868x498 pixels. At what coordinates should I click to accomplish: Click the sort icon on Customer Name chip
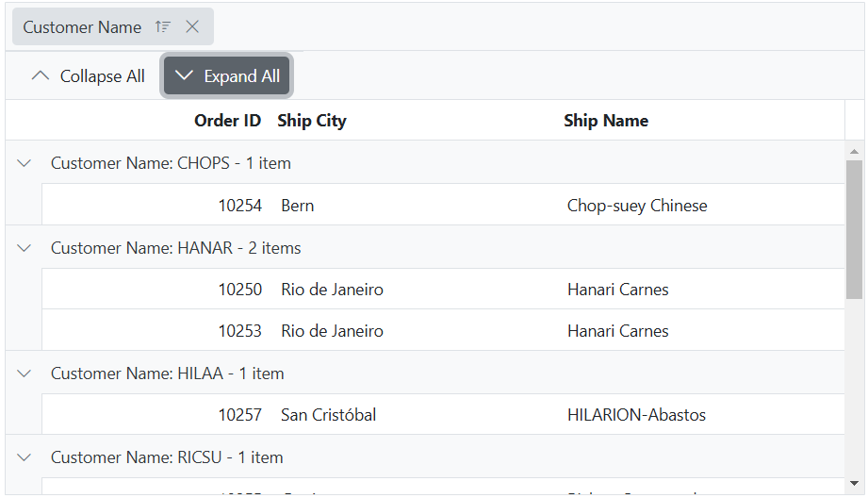(163, 27)
